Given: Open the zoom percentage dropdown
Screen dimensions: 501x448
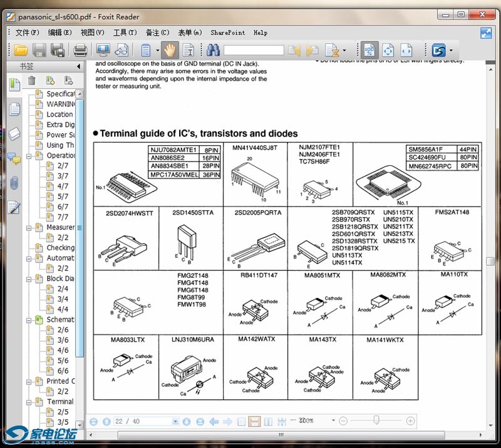Looking at the screenshot, I should point(333,420).
